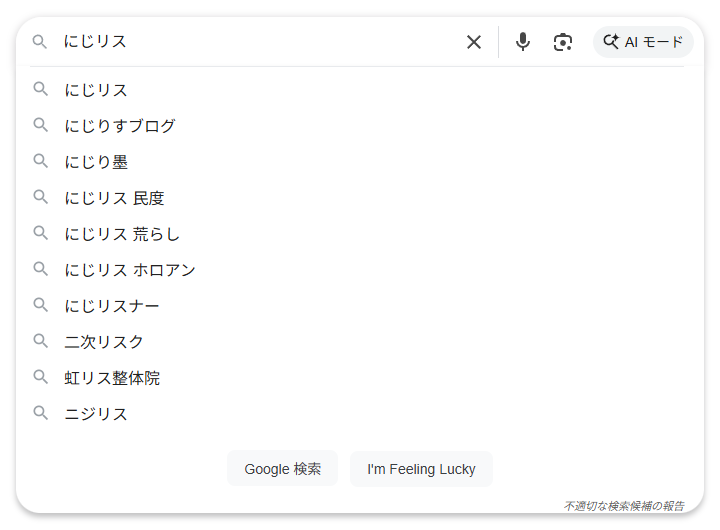Select the suggestion にじリスナー
This screenshot has width=720, height=530.
pyautogui.click(x=112, y=306)
